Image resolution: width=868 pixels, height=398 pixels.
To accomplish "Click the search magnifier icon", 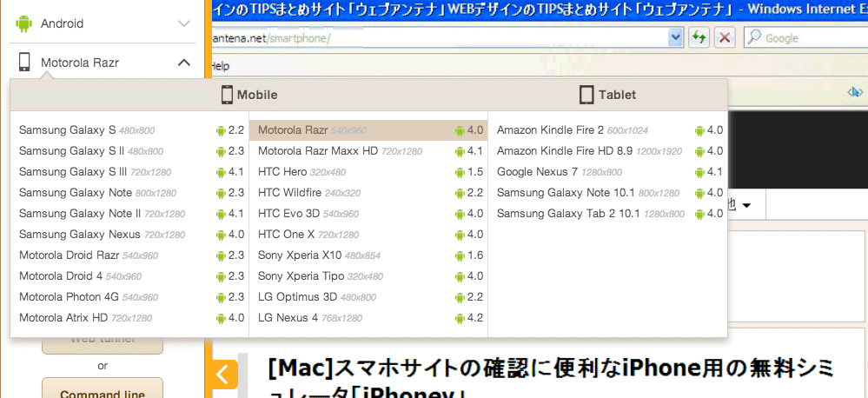I will [753, 38].
